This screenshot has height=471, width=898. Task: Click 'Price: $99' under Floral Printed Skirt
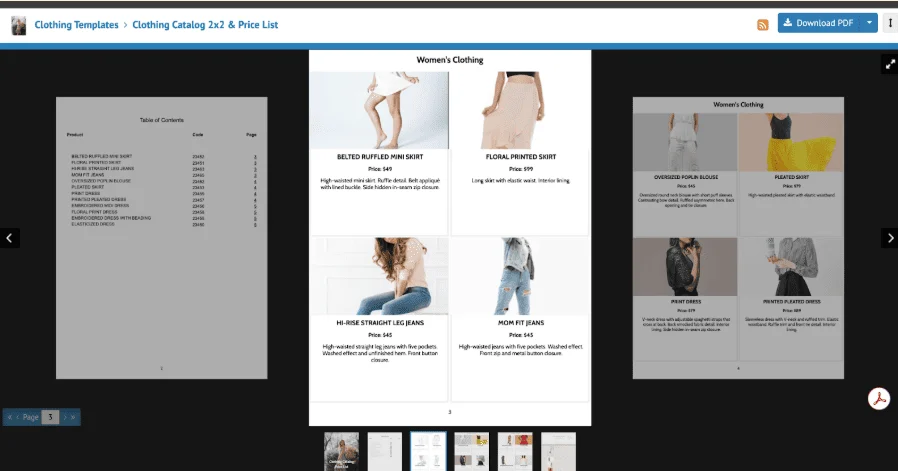click(521, 169)
